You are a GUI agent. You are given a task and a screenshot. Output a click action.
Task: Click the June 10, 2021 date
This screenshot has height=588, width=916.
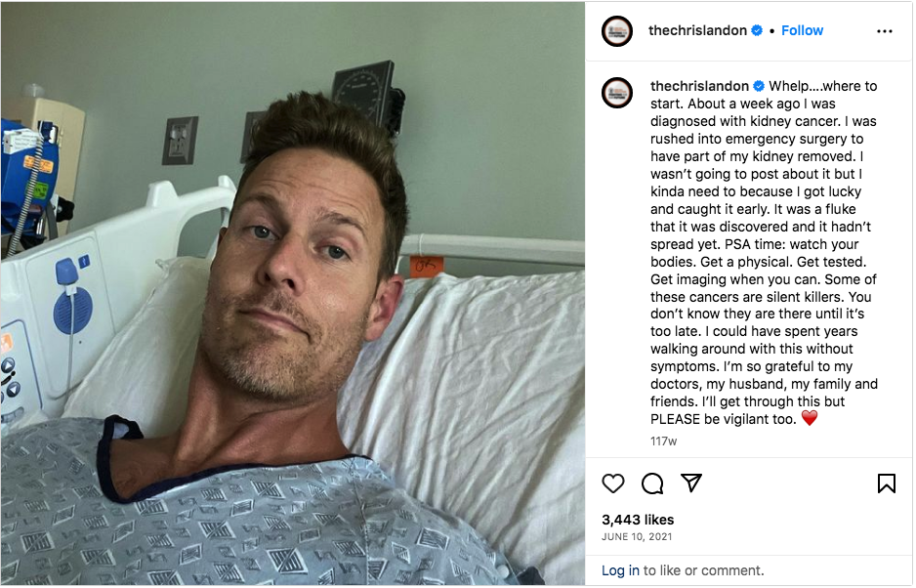[637, 537]
